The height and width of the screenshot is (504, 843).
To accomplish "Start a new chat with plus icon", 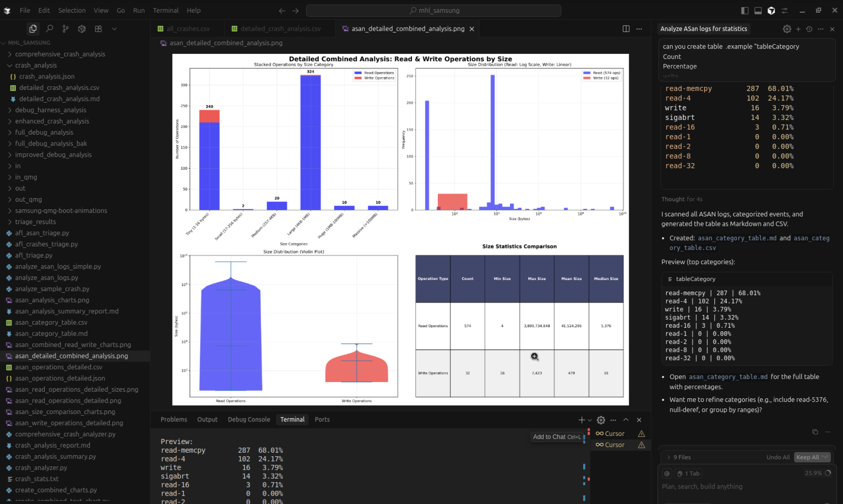I will [x=798, y=29].
